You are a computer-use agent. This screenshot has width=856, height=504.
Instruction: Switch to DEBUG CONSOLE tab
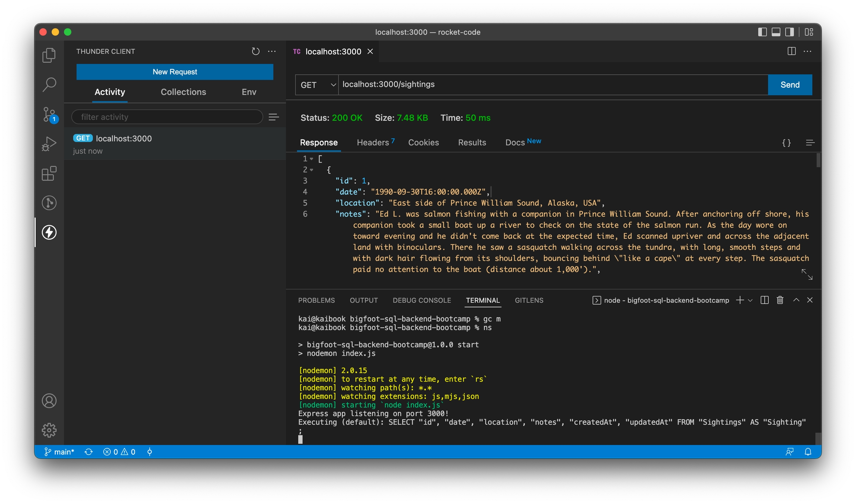coord(422,300)
